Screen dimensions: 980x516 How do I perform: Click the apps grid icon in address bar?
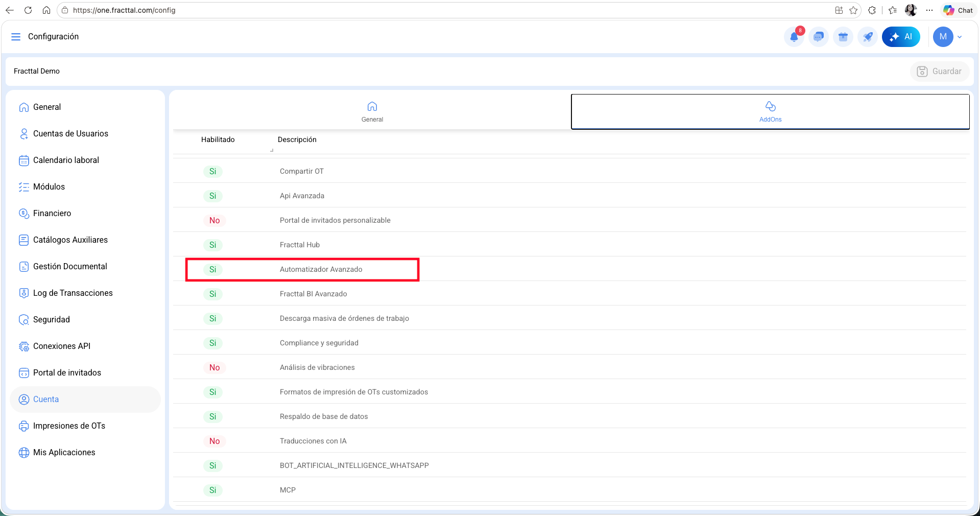point(839,10)
